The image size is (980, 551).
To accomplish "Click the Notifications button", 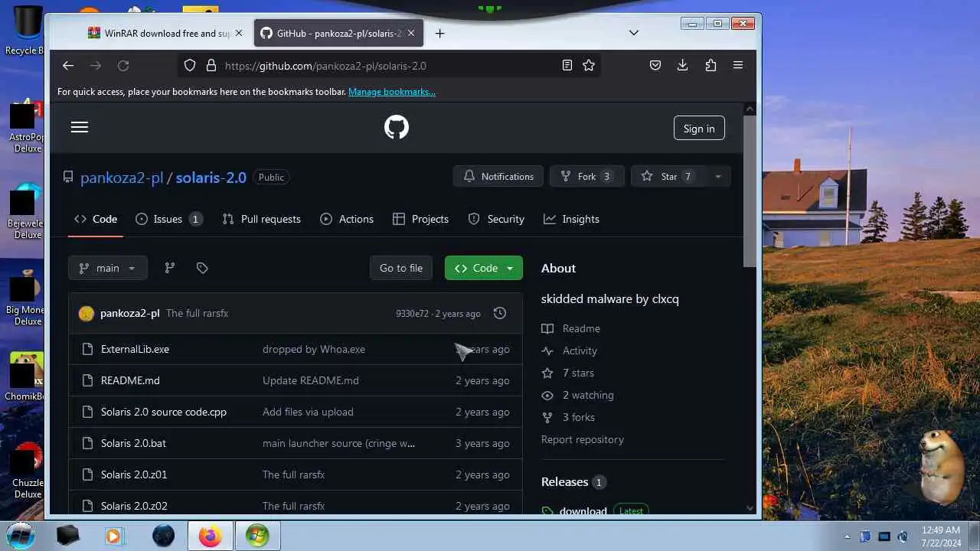I will coord(498,177).
